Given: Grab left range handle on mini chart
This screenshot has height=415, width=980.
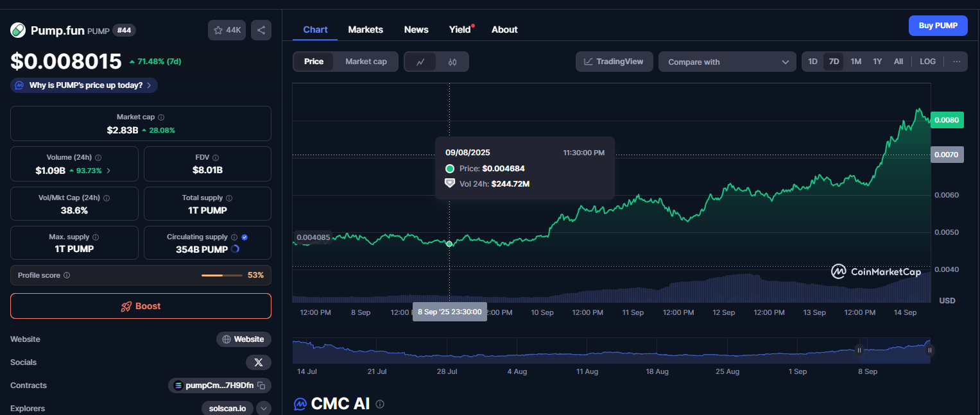Looking at the screenshot, I should [859, 350].
